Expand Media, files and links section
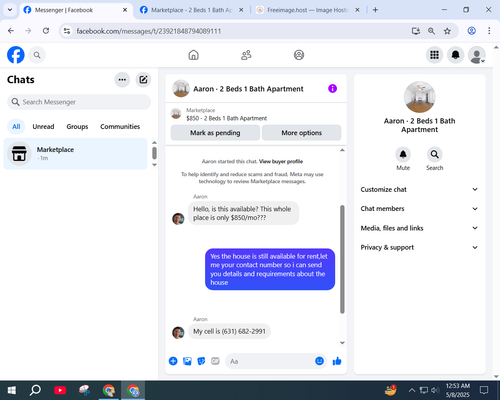Screen dimensions: 500x400 pyautogui.click(x=419, y=228)
